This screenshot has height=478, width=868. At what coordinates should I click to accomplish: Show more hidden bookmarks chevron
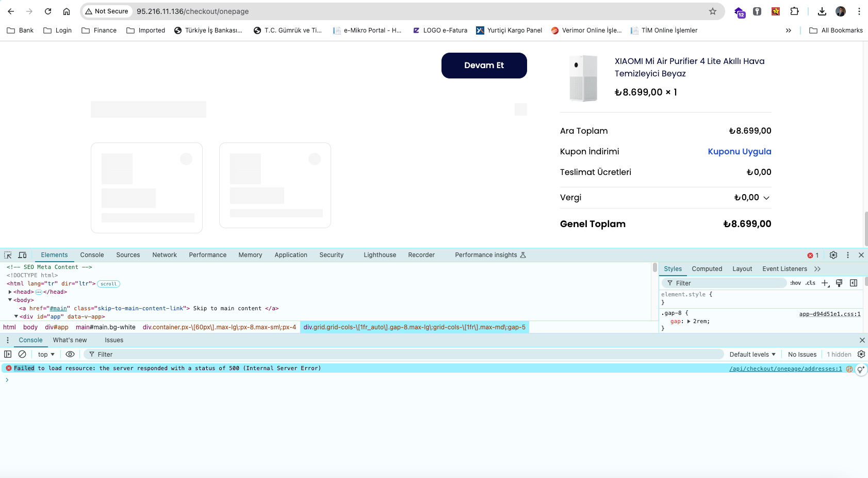click(x=789, y=30)
